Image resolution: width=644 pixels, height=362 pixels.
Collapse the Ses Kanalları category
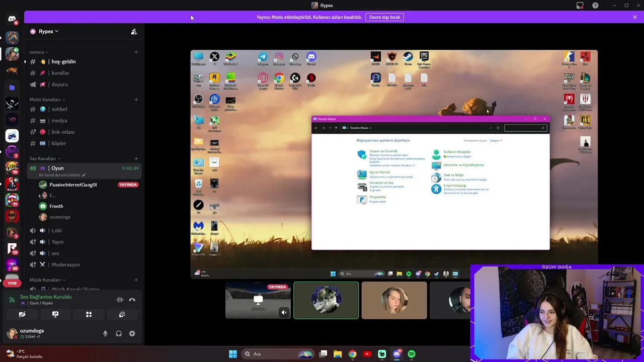click(x=45, y=158)
